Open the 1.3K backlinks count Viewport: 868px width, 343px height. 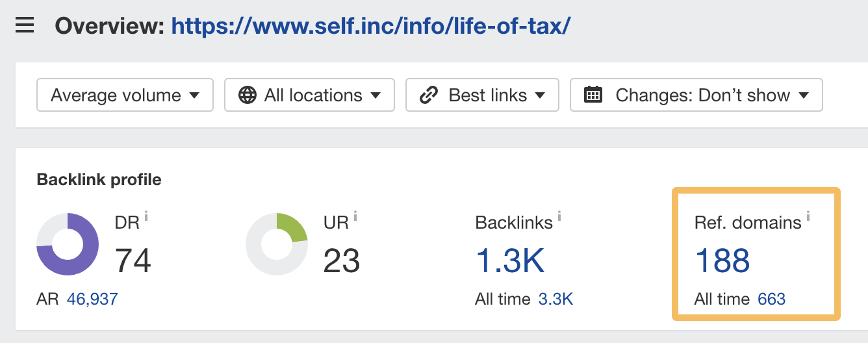coord(510,260)
